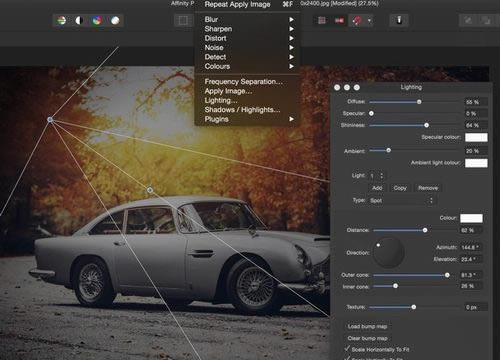This screenshot has height=360, width=500.
Task: Click the Outer cone value field
Action: [471, 275]
